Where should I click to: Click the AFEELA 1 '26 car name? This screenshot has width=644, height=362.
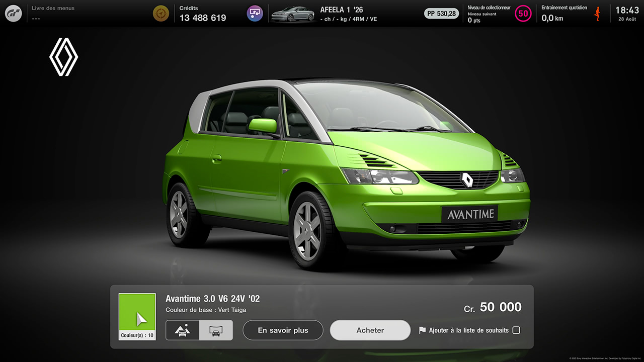pyautogui.click(x=342, y=10)
